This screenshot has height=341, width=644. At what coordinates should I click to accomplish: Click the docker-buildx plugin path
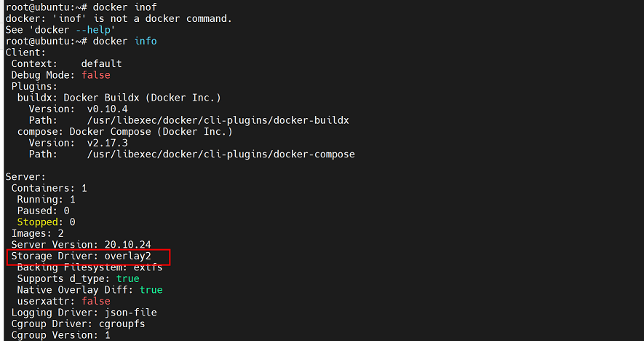point(218,120)
